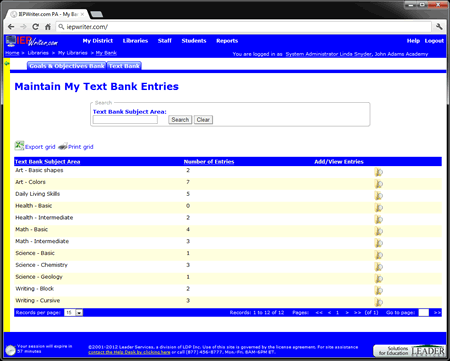Click the Search button
This screenshot has width=450, height=361.
[180, 120]
